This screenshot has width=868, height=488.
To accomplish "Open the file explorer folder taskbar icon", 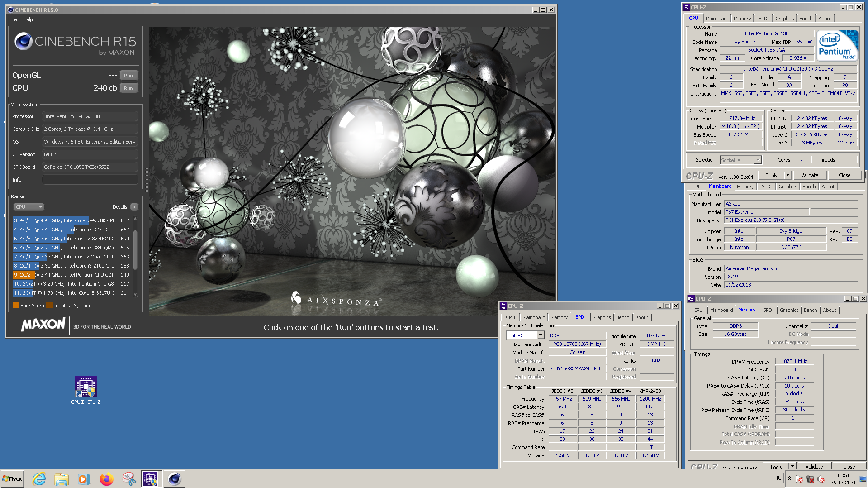I will (62, 478).
